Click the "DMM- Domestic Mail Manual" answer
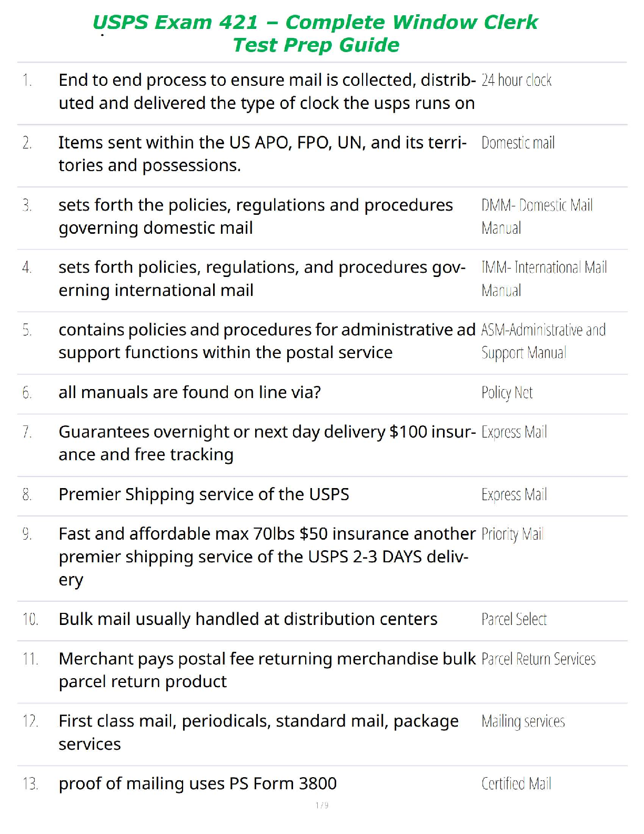The width and height of the screenshot is (644, 834). click(537, 216)
